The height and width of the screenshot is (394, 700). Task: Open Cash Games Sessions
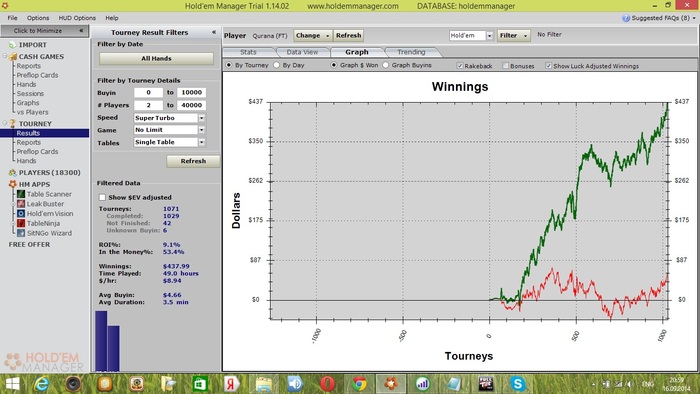point(30,94)
